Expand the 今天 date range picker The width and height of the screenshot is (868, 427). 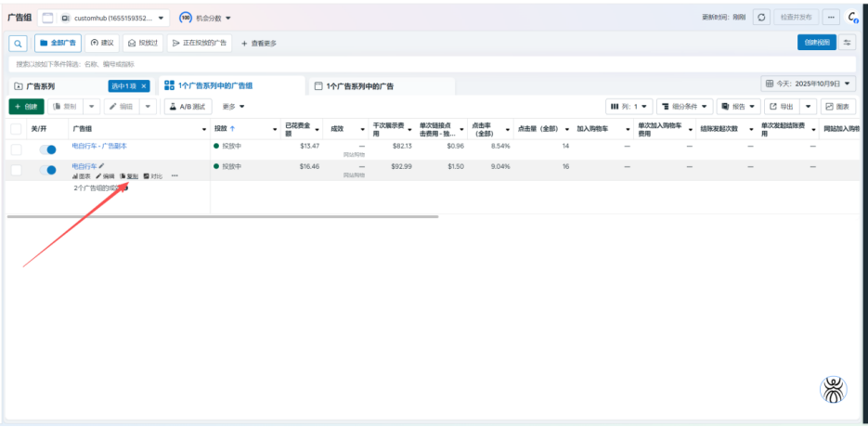click(x=809, y=84)
